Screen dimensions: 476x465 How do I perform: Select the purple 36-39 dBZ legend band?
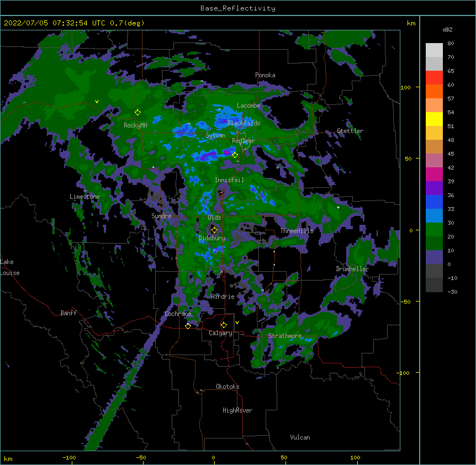434,188
